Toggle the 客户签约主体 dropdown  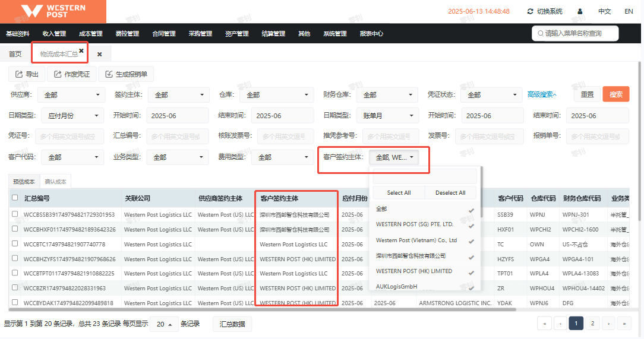pyautogui.click(x=394, y=157)
